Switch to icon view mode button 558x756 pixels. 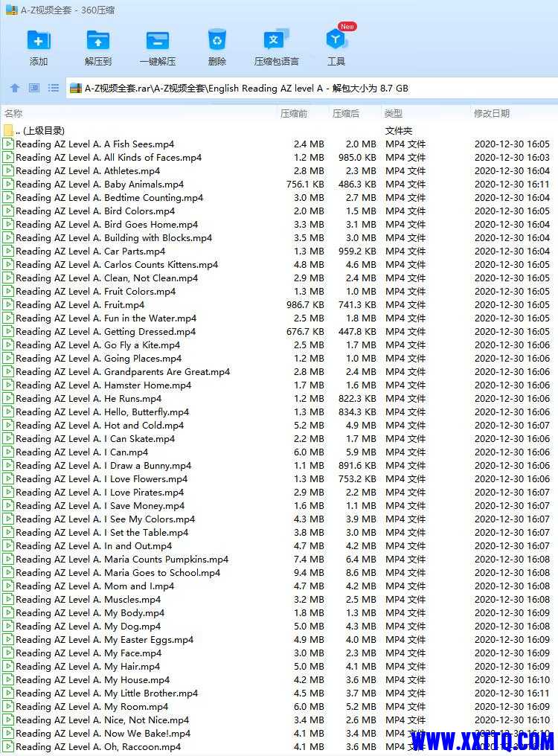click(33, 88)
